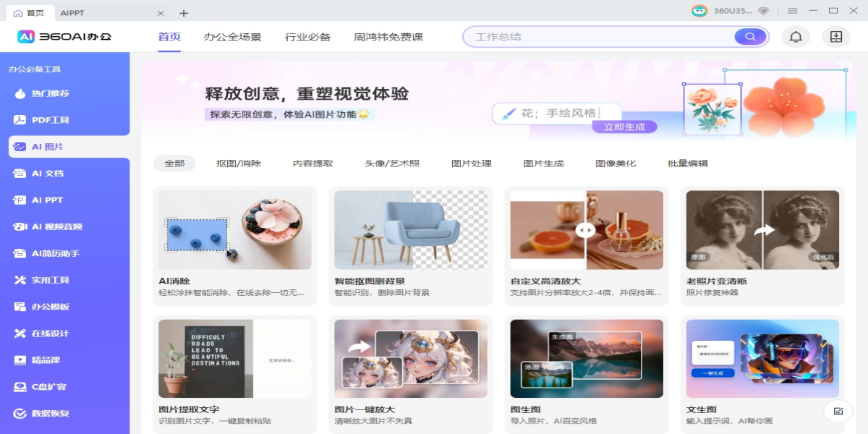Open 数据恢复 in the sidebar
Screen dimensions: 868x434
[x=50, y=414]
